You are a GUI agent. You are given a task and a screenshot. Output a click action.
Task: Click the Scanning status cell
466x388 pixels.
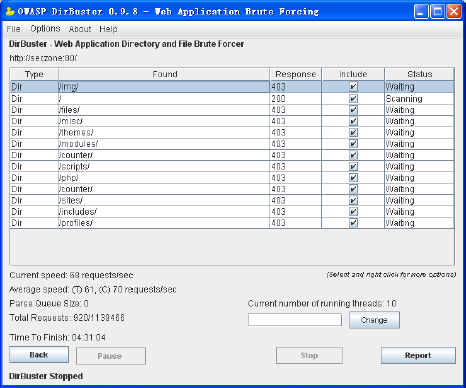pyautogui.click(x=419, y=99)
